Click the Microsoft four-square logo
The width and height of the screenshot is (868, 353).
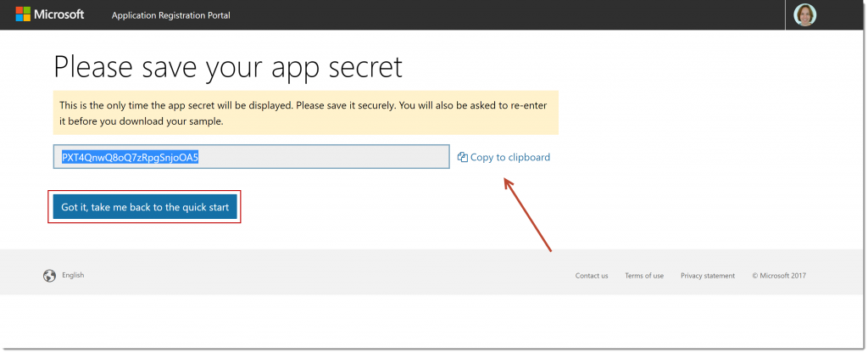tap(24, 15)
